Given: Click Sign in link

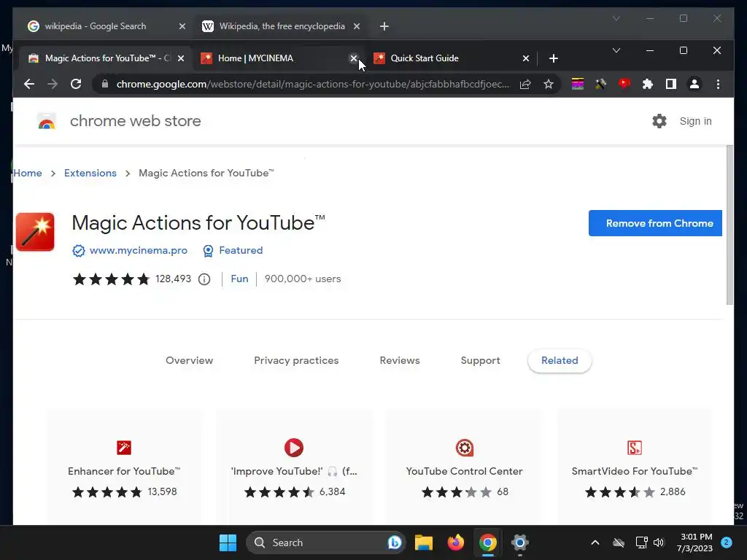Looking at the screenshot, I should [695, 121].
